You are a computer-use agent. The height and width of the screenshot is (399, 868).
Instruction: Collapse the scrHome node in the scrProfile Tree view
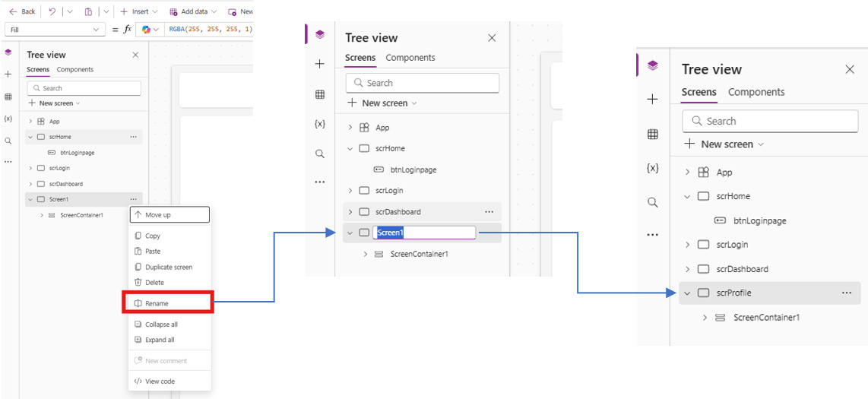pos(688,196)
